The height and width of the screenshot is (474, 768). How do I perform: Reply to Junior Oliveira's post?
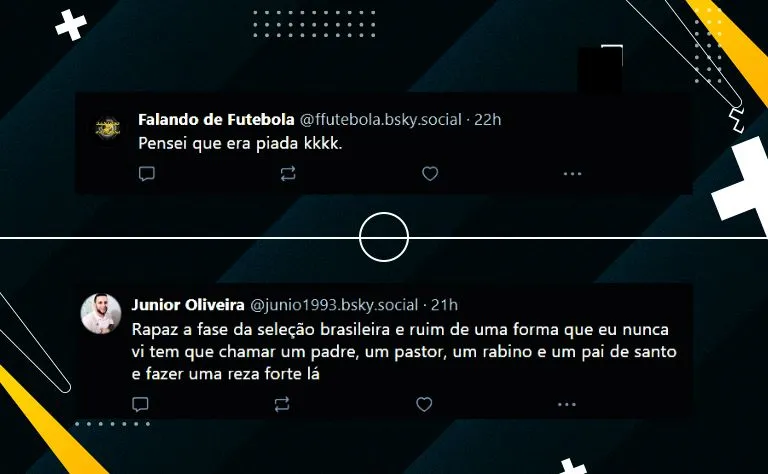tap(141, 404)
